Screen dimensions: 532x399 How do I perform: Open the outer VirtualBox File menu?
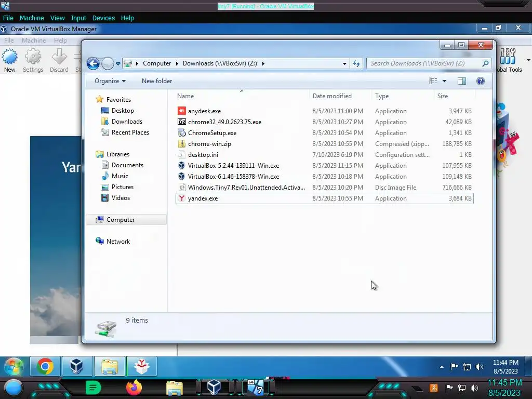click(8, 18)
